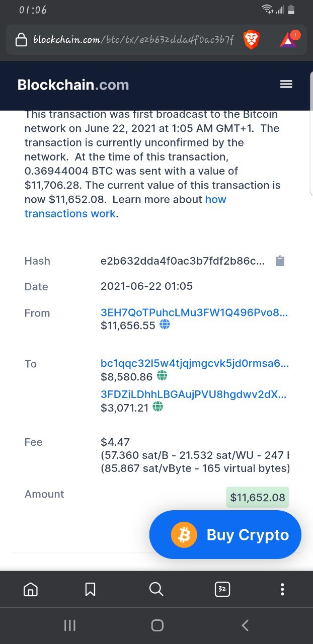Open the three-dot browser menu
The width and height of the screenshot is (313, 644).
click(282, 589)
